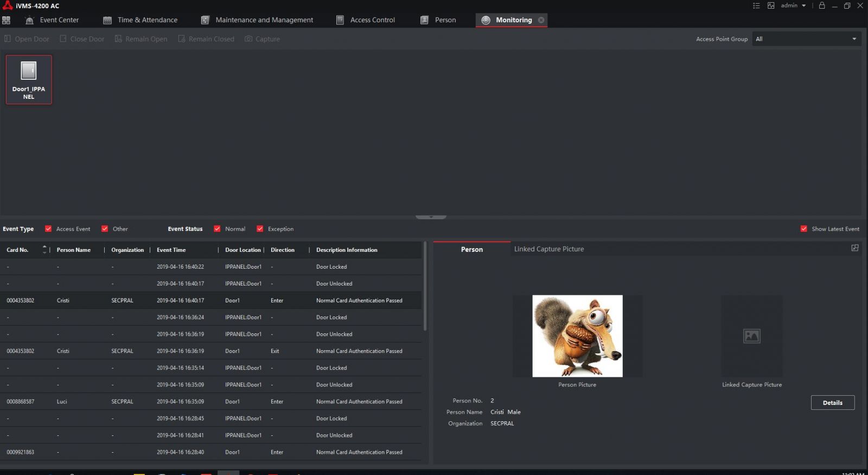Open the Linked Capture Picture tab
Screen dimensions: 868x475
point(549,249)
